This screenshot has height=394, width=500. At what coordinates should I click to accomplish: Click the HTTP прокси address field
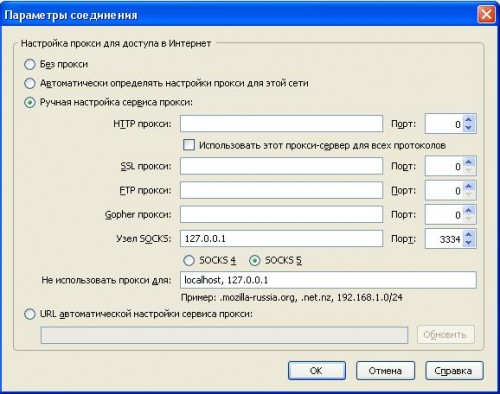pos(281,124)
